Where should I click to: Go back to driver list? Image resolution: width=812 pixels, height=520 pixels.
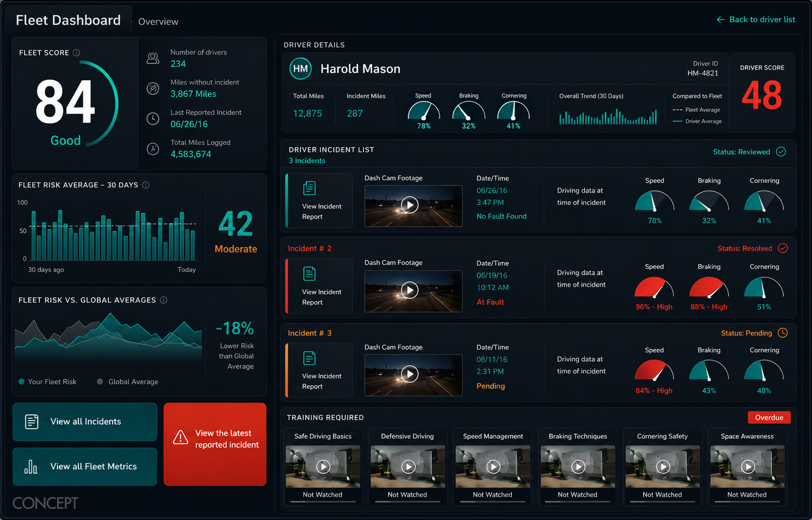point(756,20)
